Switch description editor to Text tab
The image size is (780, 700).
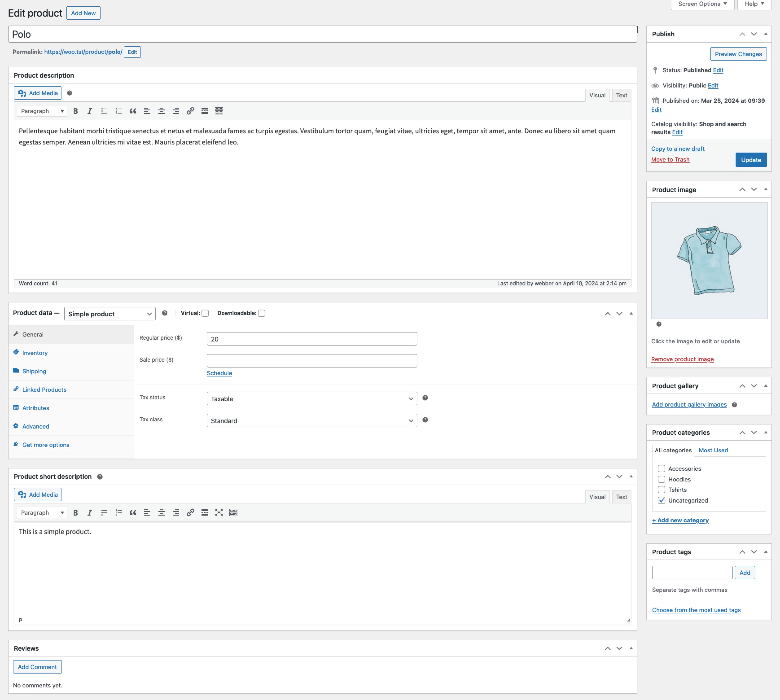pyautogui.click(x=621, y=95)
